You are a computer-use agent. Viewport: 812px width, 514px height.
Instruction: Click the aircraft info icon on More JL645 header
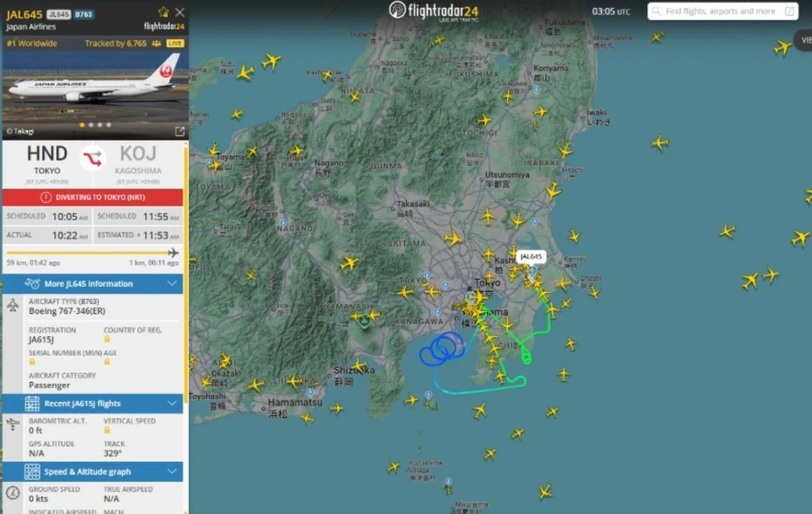coord(32,283)
